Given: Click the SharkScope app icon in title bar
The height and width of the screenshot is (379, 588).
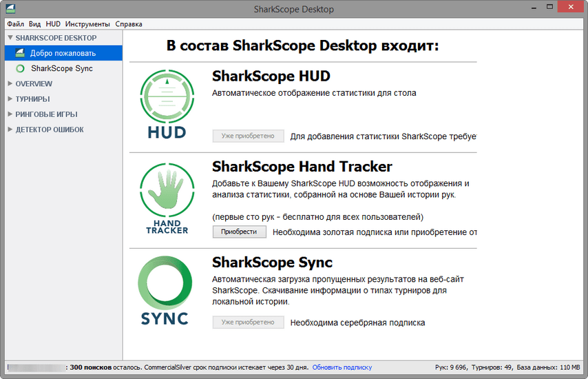Looking at the screenshot, I should click(10, 8).
